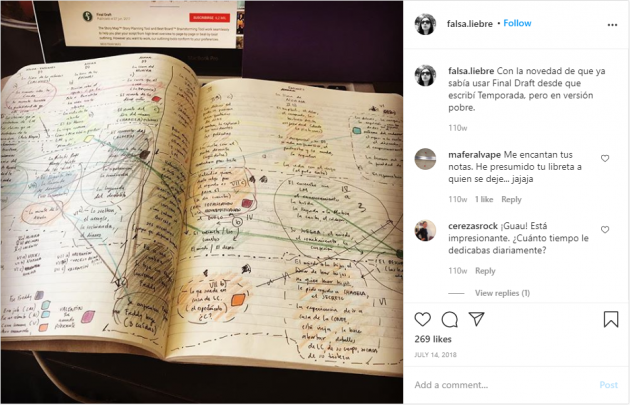Open the three-dot more options menu
The image size is (630, 405).
[x=612, y=25]
